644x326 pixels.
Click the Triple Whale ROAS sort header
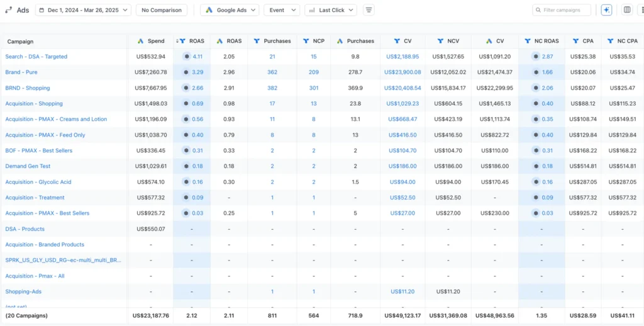(192, 41)
